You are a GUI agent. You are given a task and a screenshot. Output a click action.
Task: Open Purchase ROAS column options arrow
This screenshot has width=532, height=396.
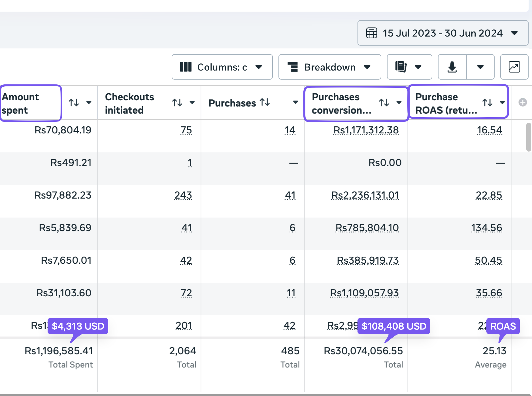[x=502, y=102]
